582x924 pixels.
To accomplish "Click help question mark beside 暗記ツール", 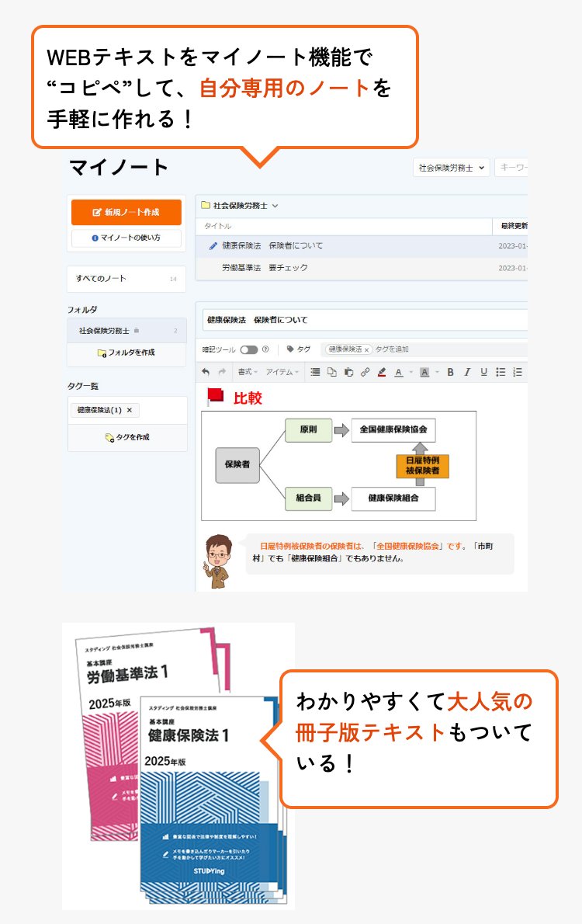I will tap(265, 349).
